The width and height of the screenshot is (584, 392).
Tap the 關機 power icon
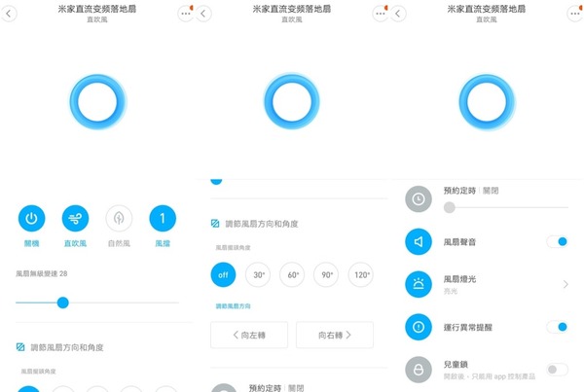click(x=32, y=218)
